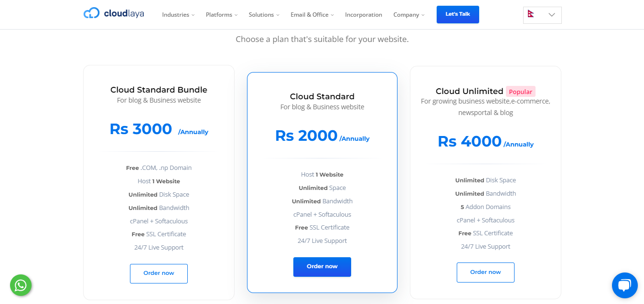Open the live chat bubble

click(x=624, y=285)
